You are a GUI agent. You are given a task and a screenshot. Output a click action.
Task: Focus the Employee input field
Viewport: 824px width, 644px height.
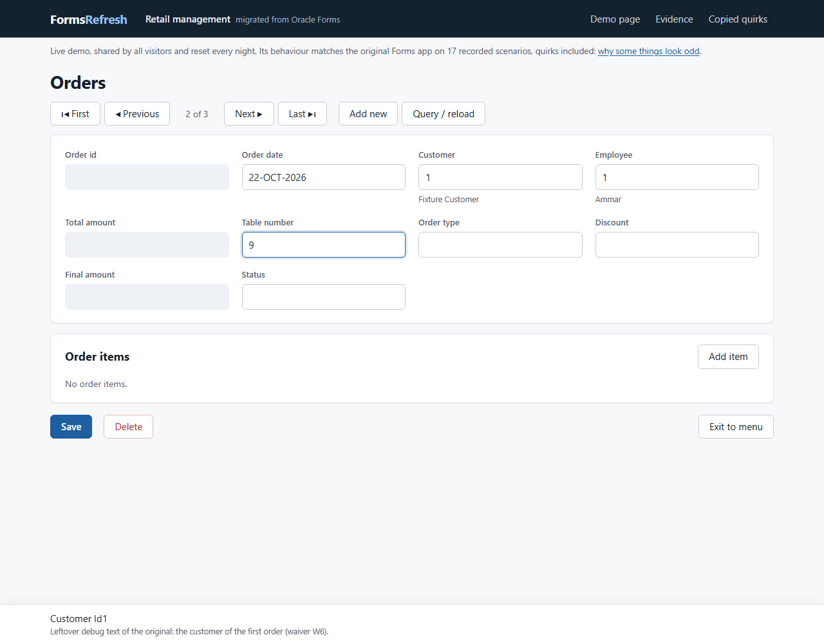click(677, 177)
